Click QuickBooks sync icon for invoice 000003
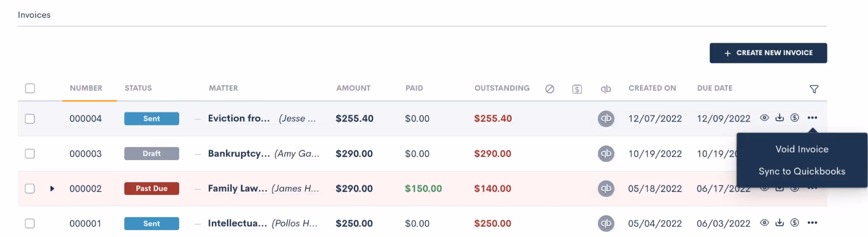The image size is (868, 237). [x=606, y=154]
